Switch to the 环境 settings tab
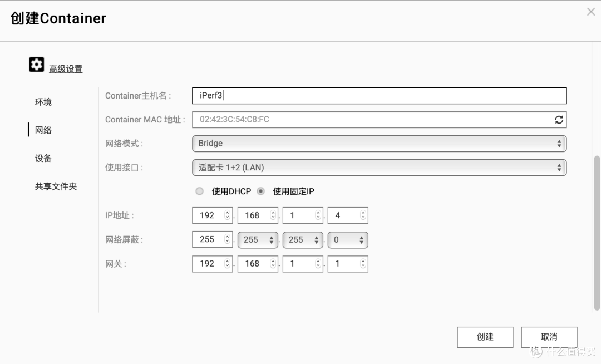Screen dimensions: 601x364 tap(43, 102)
